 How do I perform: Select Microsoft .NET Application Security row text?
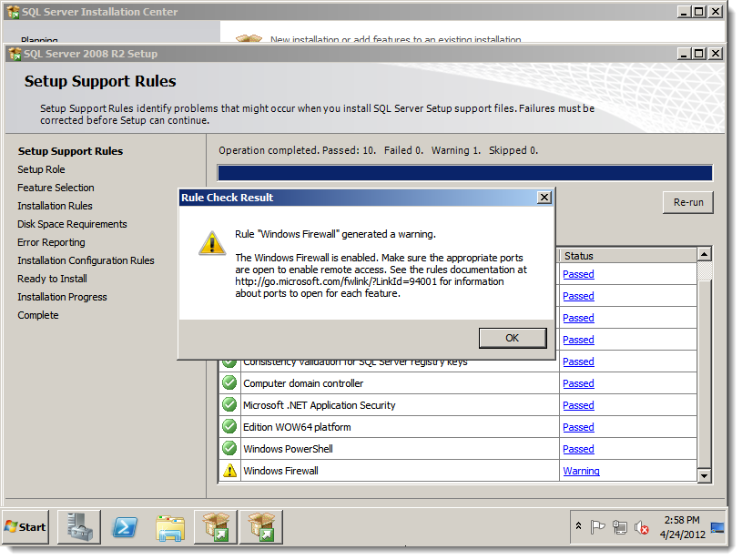click(319, 406)
